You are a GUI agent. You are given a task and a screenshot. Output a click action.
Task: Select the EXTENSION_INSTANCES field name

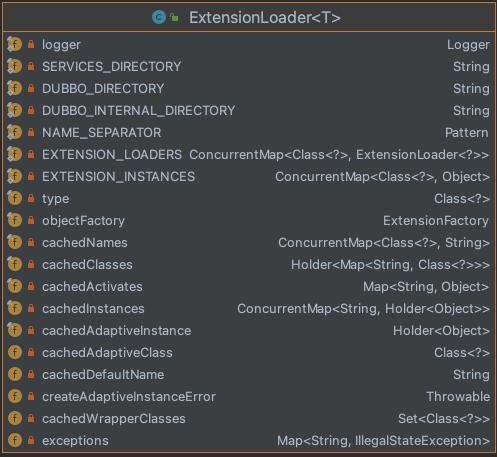[x=118, y=177]
